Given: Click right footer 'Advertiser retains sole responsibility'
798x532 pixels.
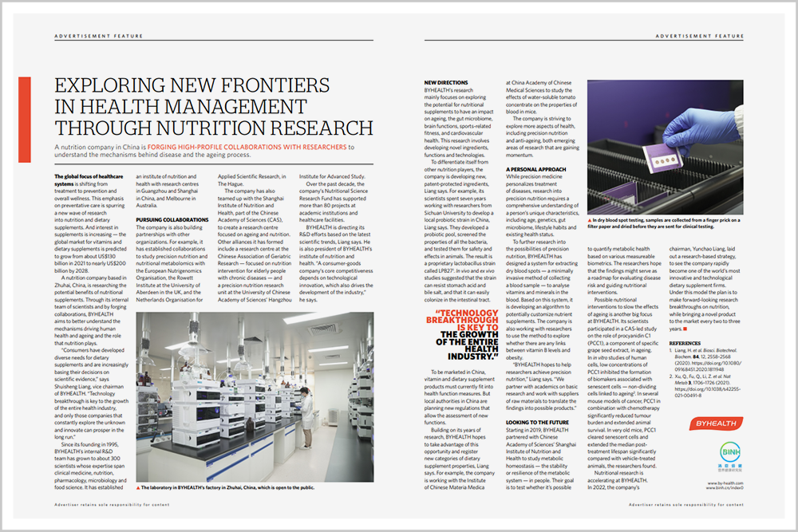Looking at the screenshot, I should click(686, 505).
